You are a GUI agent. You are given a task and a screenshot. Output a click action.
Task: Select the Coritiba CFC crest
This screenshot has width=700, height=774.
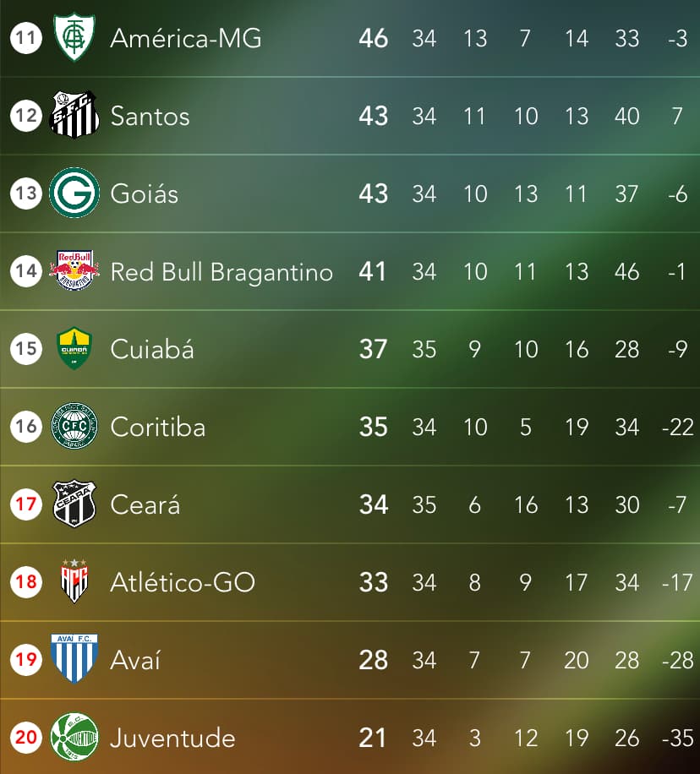(x=74, y=426)
